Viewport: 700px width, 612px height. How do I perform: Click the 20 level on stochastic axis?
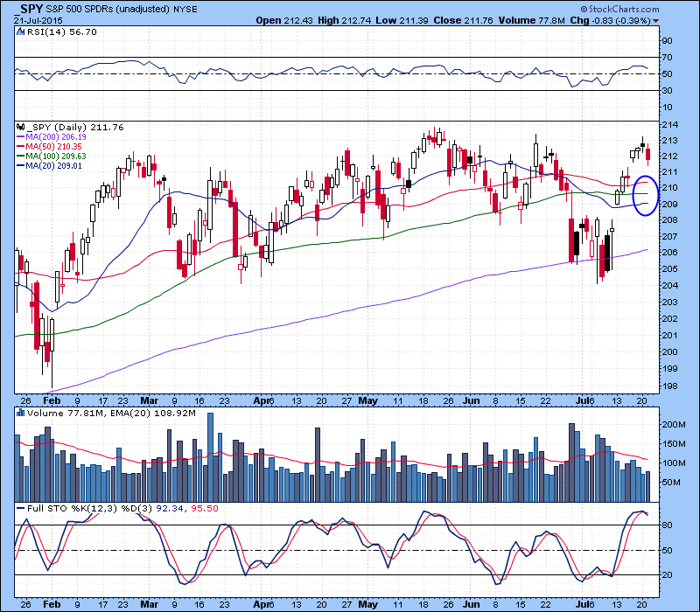pos(667,575)
